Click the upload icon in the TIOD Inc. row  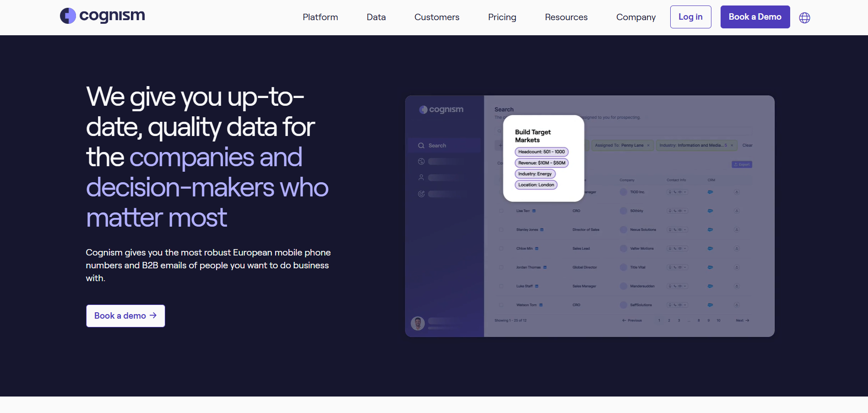click(737, 192)
